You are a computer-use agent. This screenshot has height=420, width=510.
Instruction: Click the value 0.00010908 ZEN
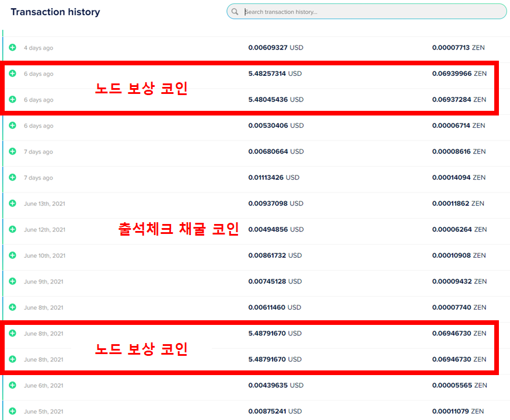(459, 256)
